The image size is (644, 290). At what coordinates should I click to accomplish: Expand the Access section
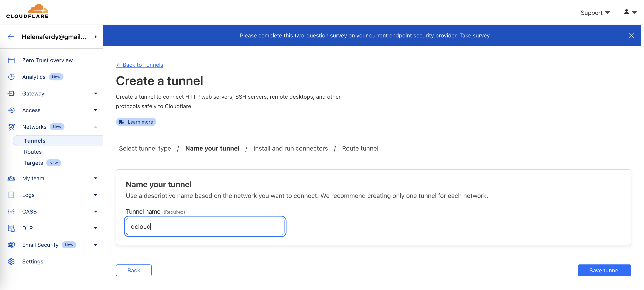coord(95,110)
